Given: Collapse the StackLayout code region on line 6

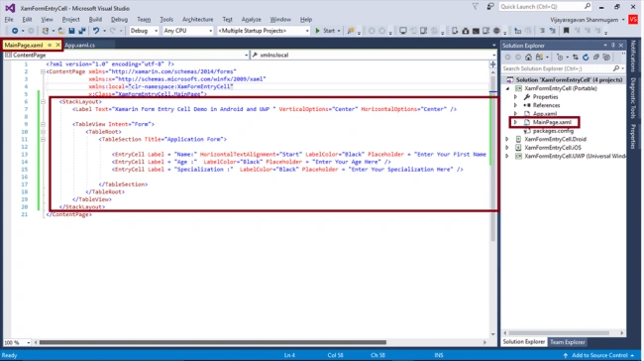Looking at the screenshot, I should (x=43, y=101).
